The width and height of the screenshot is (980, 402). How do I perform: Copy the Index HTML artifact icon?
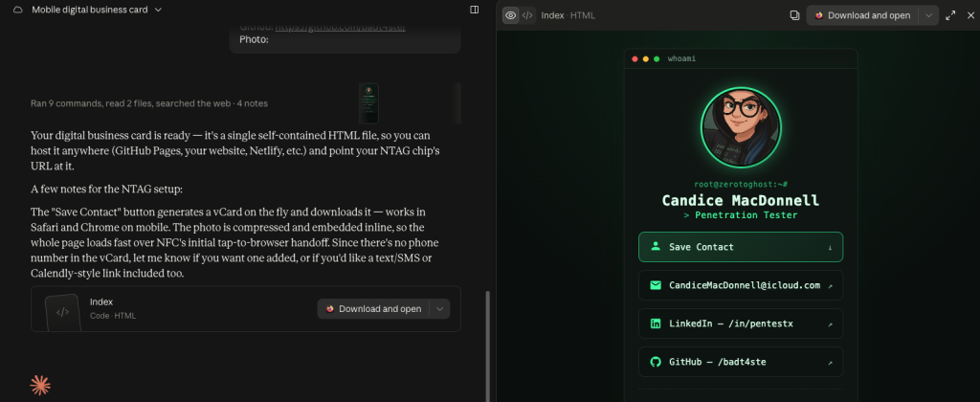[794, 15]
